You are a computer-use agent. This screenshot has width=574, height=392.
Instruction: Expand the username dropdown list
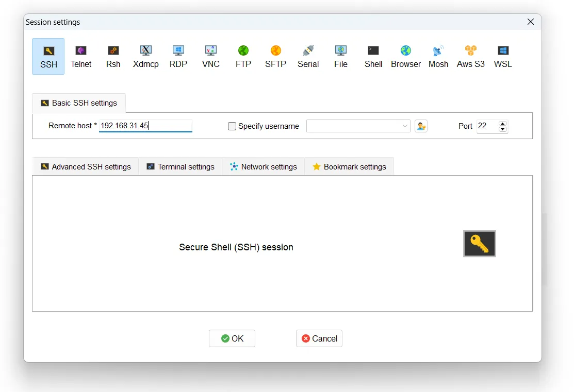click(405, 126)
